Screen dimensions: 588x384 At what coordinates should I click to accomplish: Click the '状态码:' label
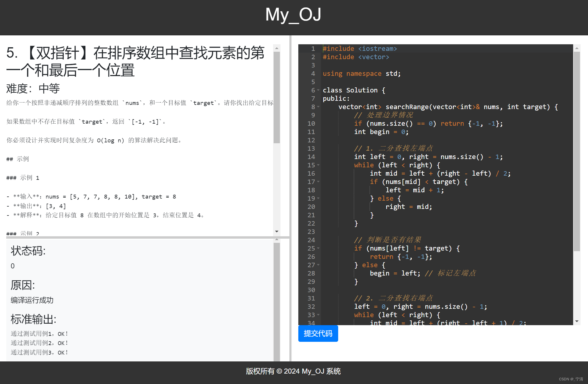coord(28,251)
